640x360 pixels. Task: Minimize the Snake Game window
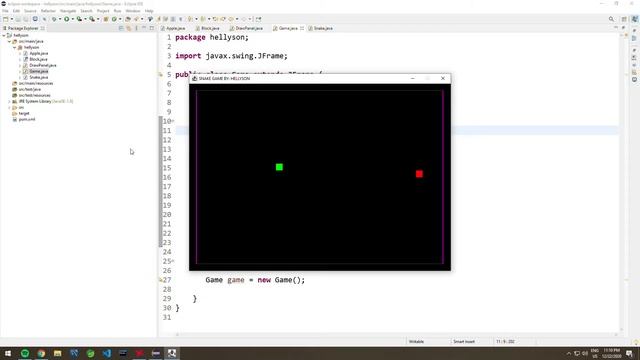click(413, 78)
